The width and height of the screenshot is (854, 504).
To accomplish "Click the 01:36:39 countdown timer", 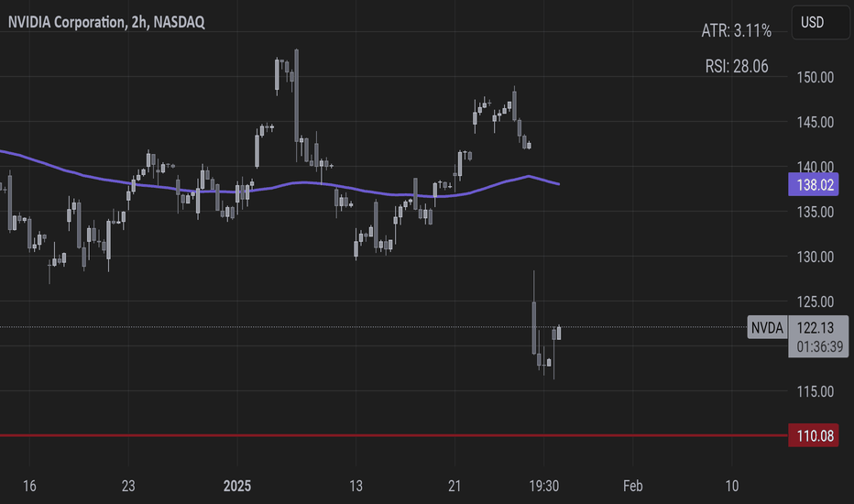I will click(x=819, y=346).
